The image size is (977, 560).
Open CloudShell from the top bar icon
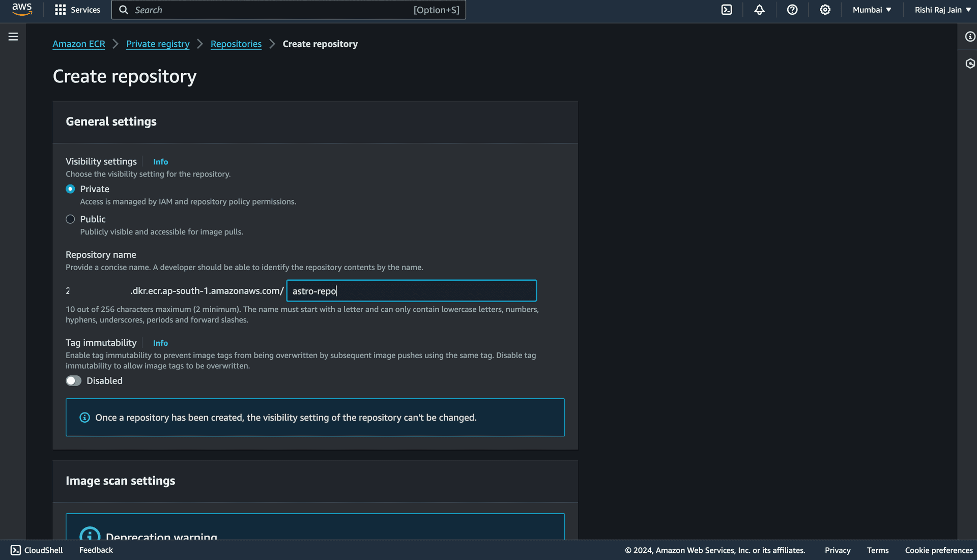727,10
